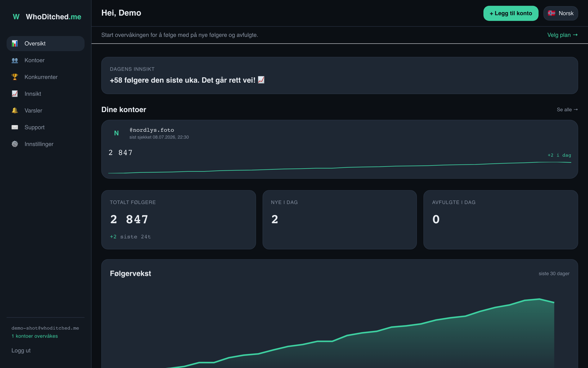The width and height of the screenshot is (588, 368).
Task: Click the siste 30 dager label
Action: coord(554,273)
